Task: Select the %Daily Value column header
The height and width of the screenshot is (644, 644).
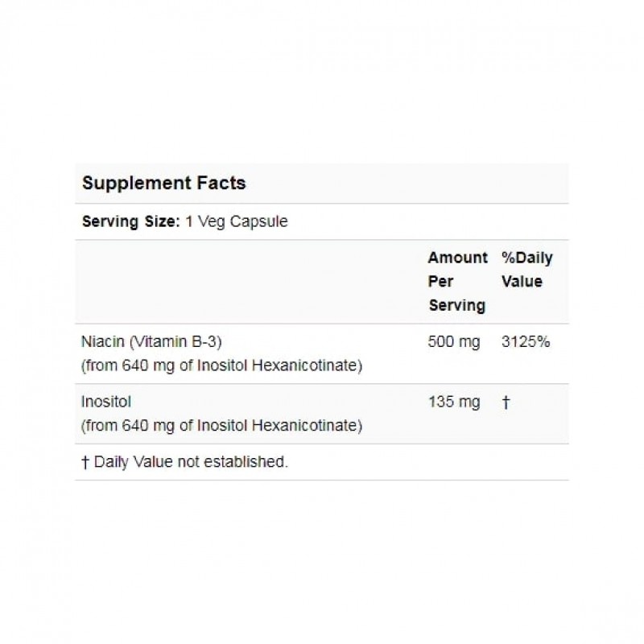Action: [526, 270]
